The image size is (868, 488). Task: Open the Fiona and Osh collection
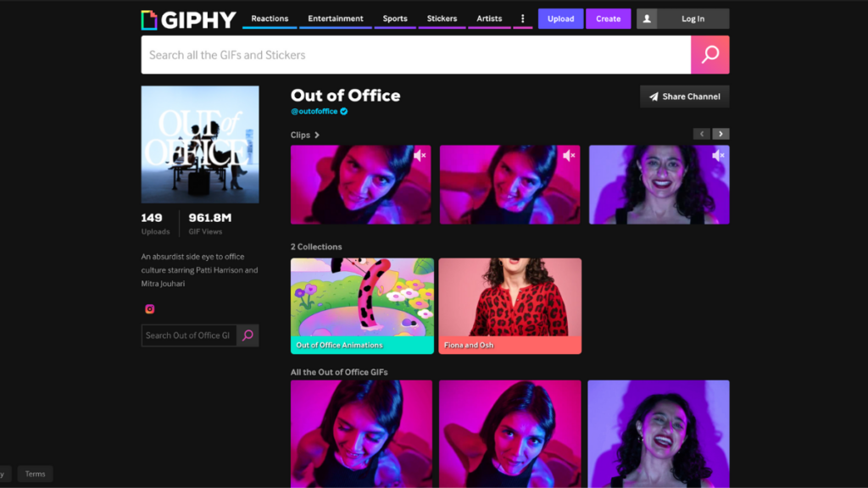pos(509,306)
